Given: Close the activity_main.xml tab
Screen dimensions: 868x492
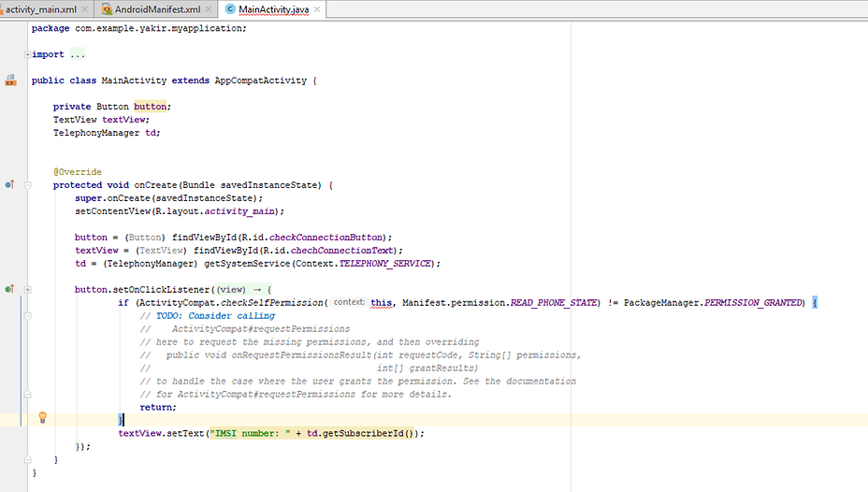Looking at the screenshot, I should pyautogui.click(x=85, y=9).
